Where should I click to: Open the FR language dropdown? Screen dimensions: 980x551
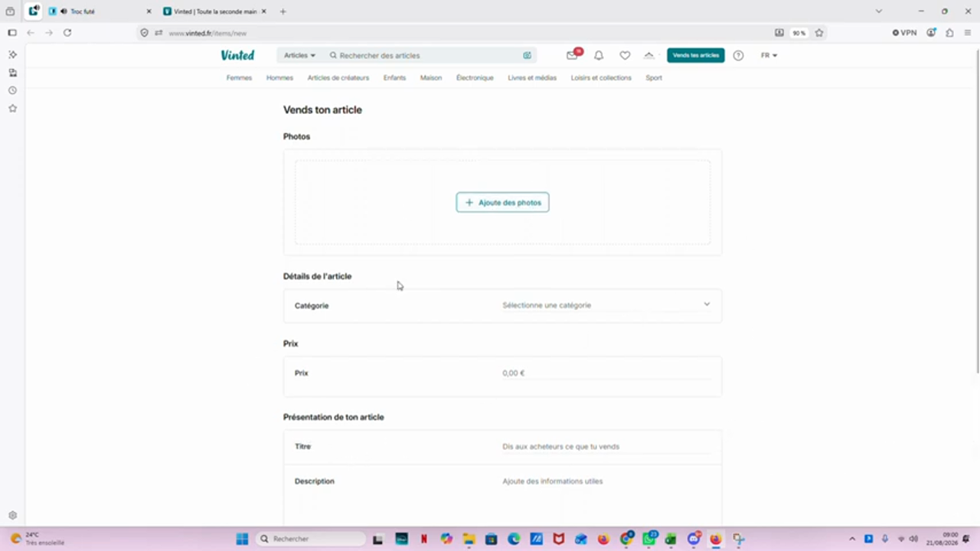(769, 55)
